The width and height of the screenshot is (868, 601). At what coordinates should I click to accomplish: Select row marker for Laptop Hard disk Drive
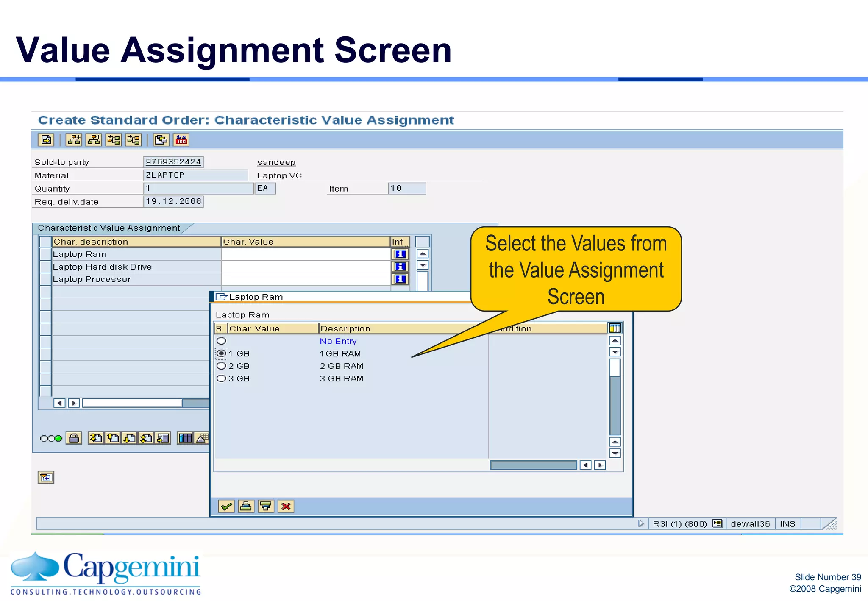click(x=45, y=267)
